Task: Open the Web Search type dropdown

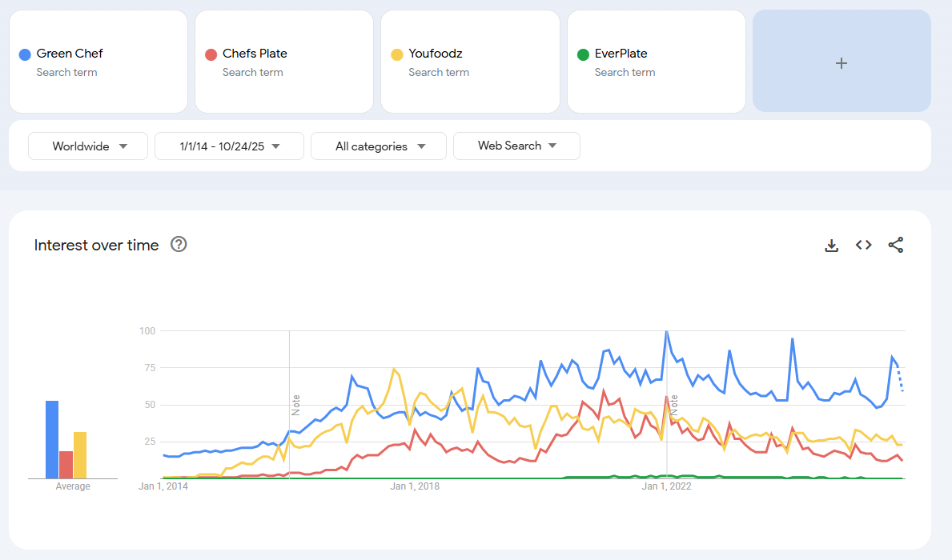Action: click(x=516, y=146)
